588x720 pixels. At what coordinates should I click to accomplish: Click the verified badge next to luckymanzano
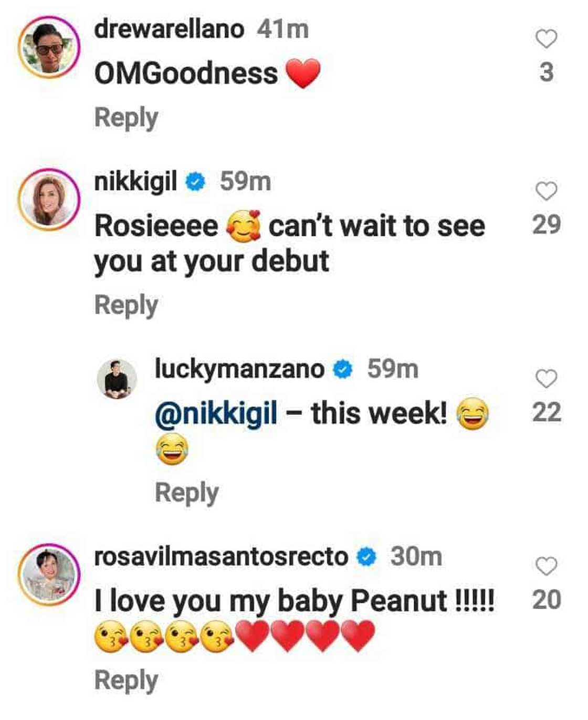pos(342,370)
